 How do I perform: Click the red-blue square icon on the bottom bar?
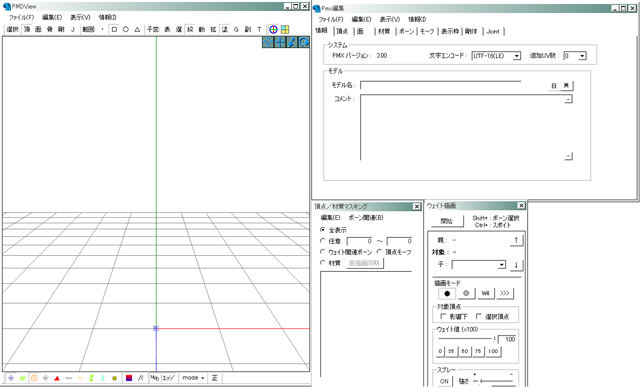point(129,378)
